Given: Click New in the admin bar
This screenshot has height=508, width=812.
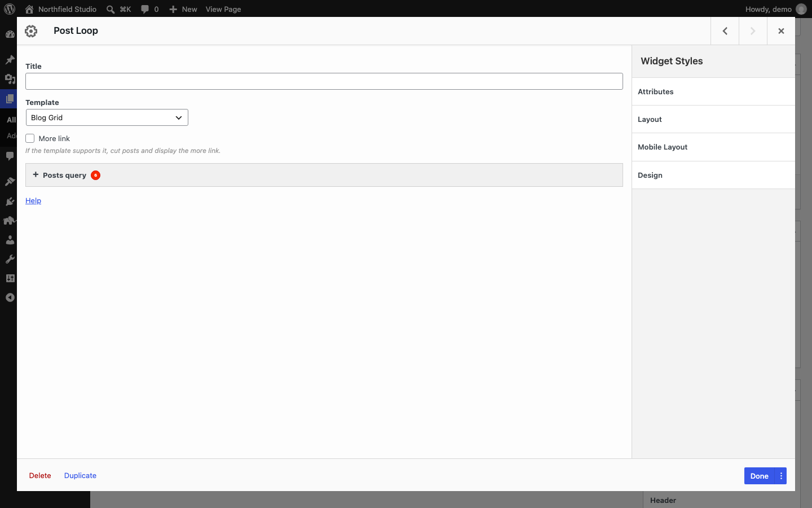Looking at the screenshot, I should point(189,9).
